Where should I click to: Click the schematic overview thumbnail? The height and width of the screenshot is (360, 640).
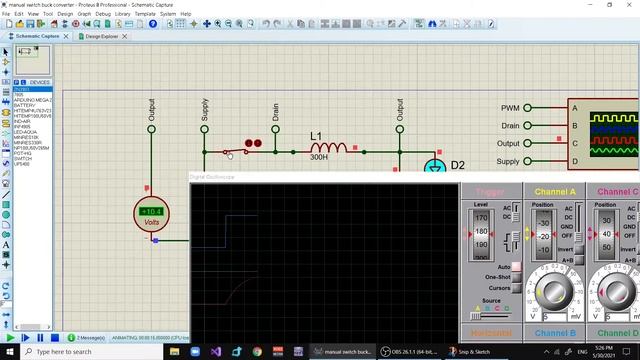click(x=33, y=60)
